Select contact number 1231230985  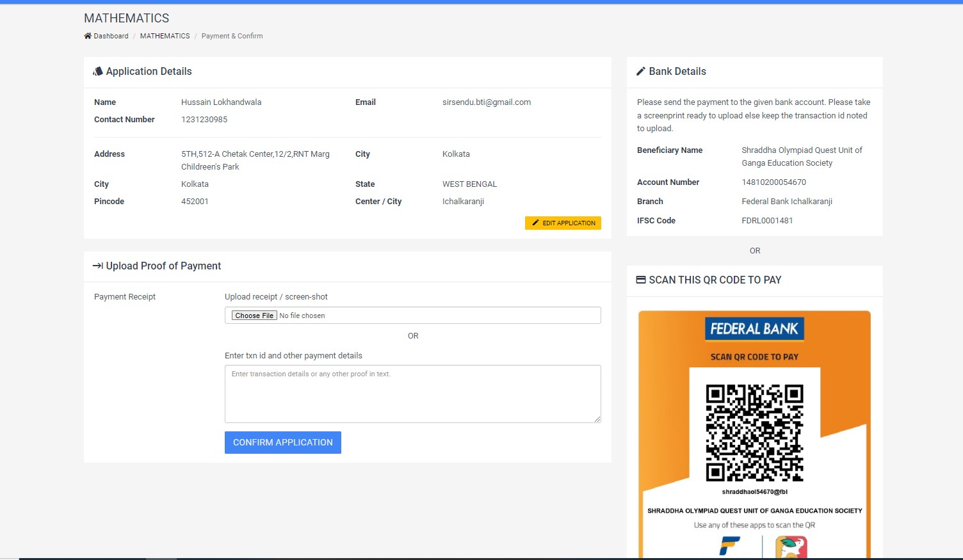click(204, 120)
